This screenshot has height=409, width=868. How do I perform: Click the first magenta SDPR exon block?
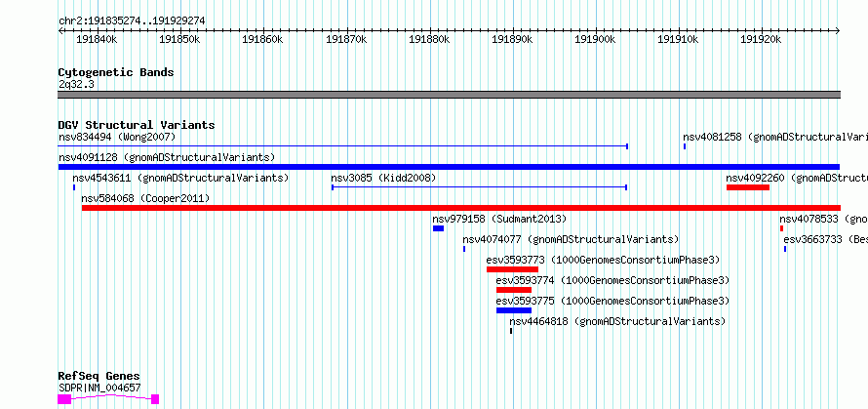click(64, 399)
